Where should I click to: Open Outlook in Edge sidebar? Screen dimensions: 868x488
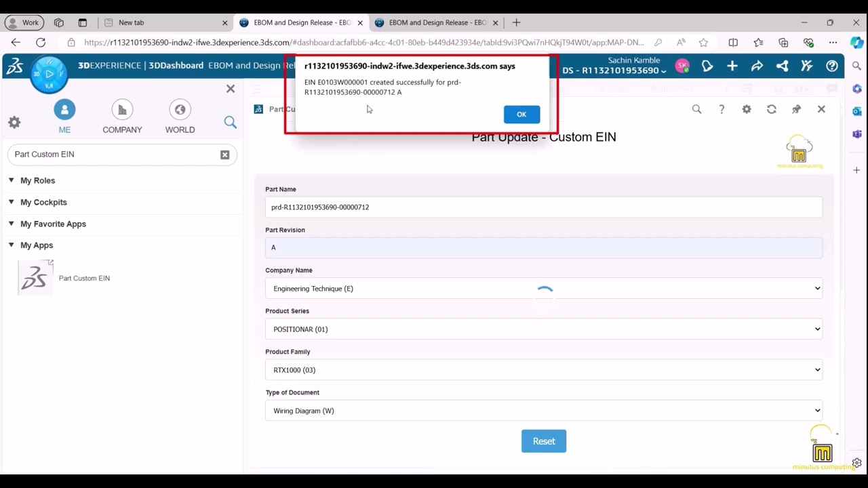pyautogui.click(x=857, y=111)
